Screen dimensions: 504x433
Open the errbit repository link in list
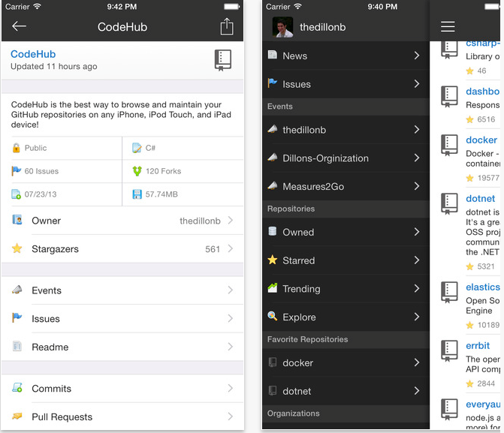point(478,346)
